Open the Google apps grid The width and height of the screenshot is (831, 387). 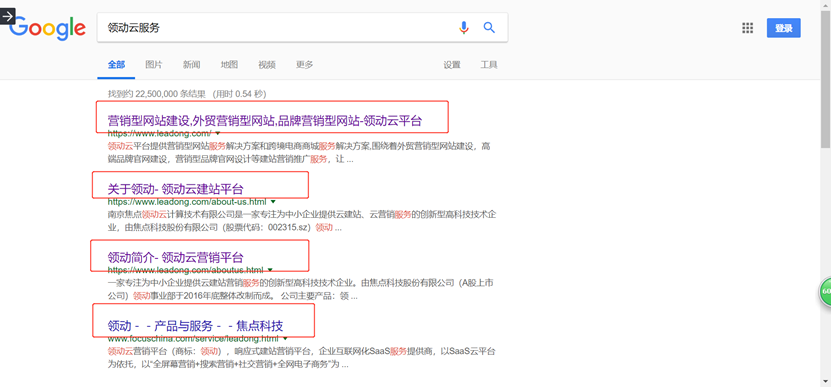[x=747, y=28]
